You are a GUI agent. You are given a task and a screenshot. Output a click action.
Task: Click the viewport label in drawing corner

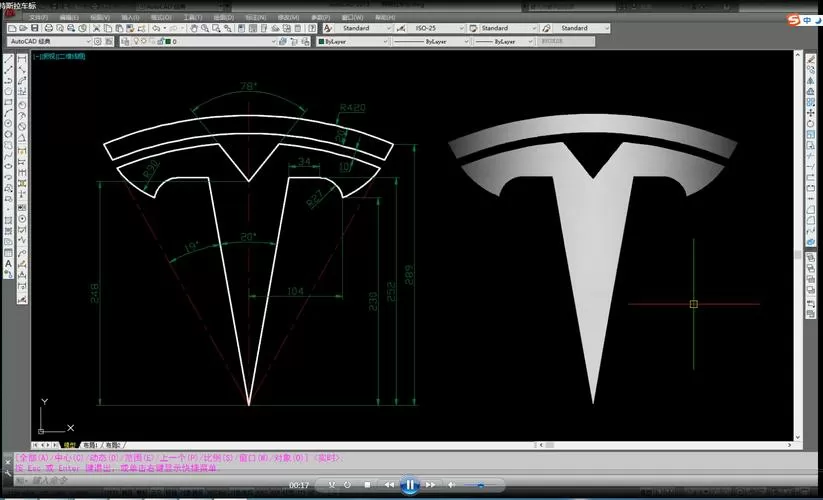click(59, 56)
